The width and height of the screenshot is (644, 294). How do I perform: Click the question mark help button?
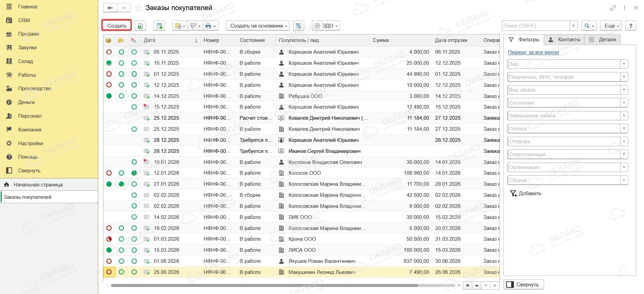click(631, 26)
